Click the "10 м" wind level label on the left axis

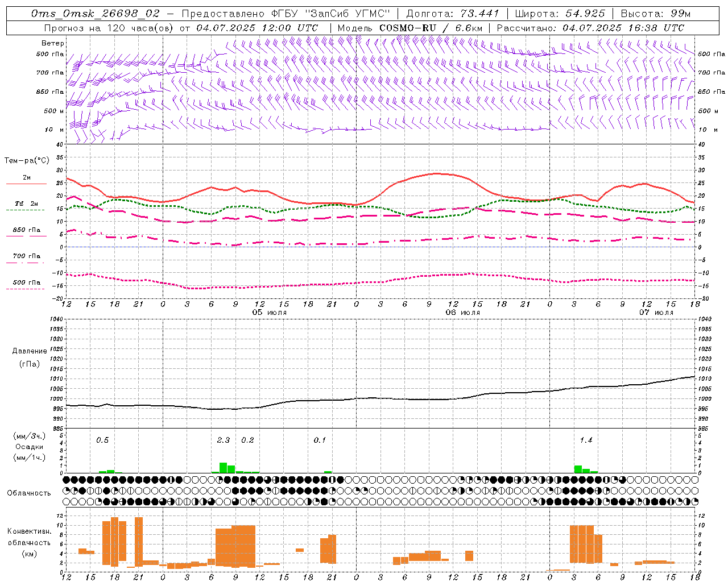(x=53, y=130)
